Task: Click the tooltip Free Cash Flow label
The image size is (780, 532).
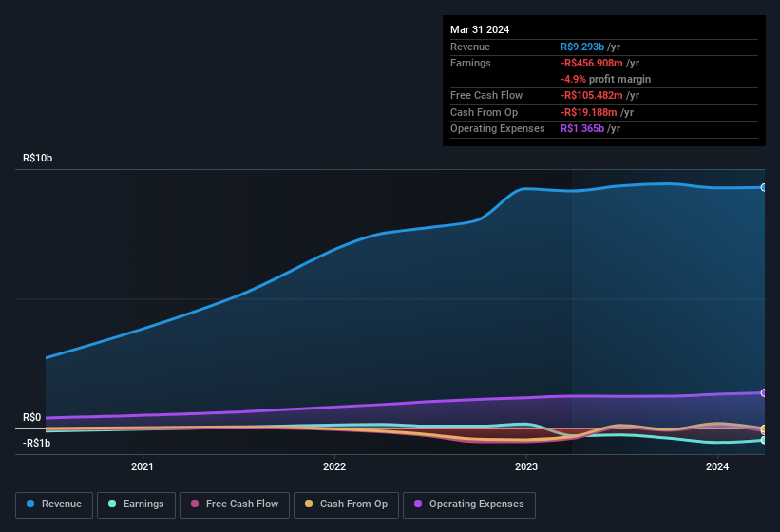Action: tap(486, 95)
